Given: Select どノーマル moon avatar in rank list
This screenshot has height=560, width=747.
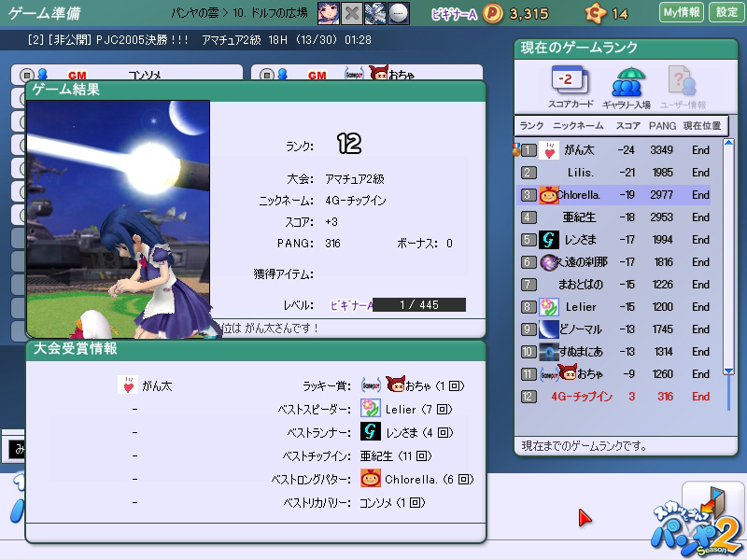Looking at the screenshot, I should click(549, 329).
